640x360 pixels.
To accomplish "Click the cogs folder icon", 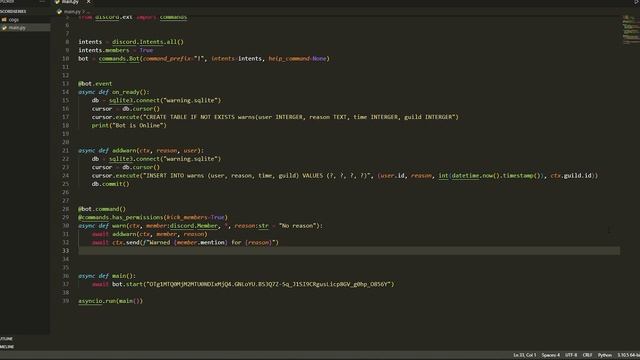I will [4, 20].
